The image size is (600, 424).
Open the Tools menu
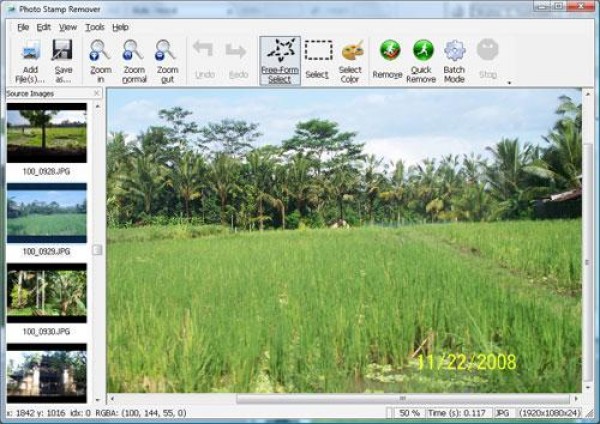pyautogui.click(x=95, y=27)
